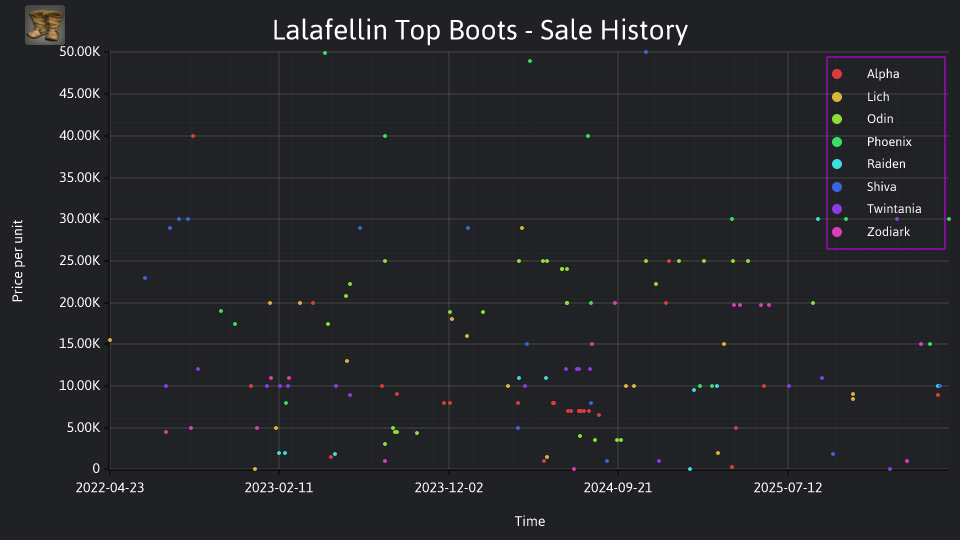The width and height of the screenshot is (960, 540).
Task: Click the Shiva legend text
Action: pos(881,187)
